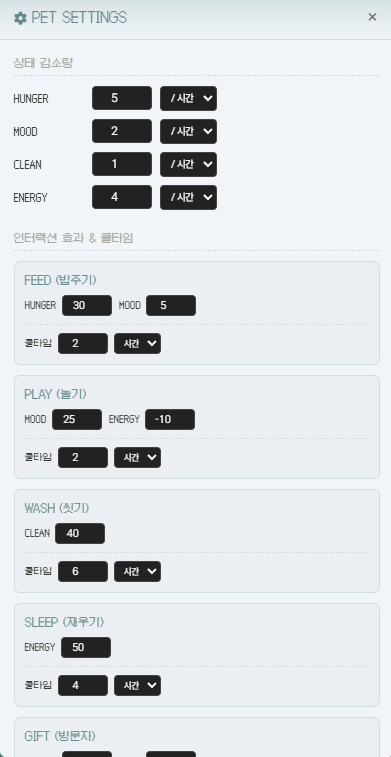Open the MOOD decay unit dropdown
This screenshot has height=757, width=391.
[x=188, y=131]
